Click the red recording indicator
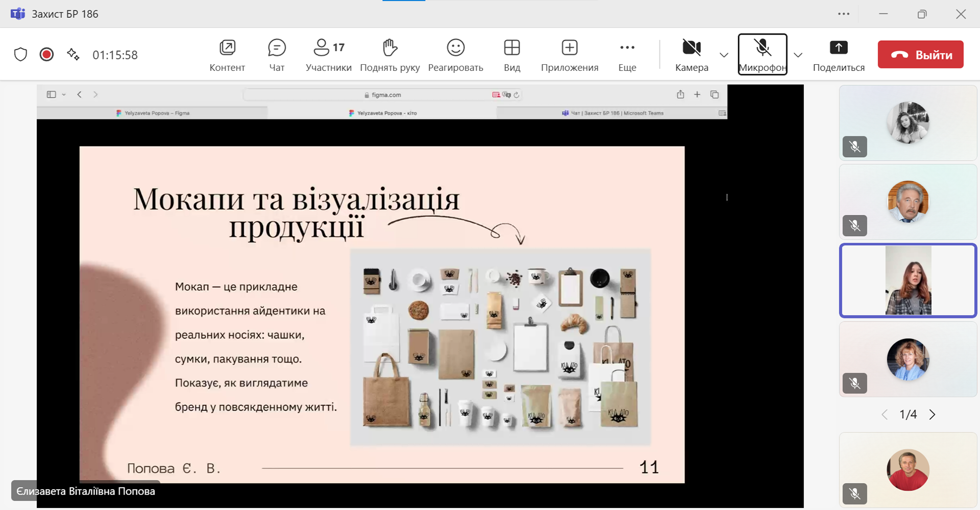 click(x=46, y=55)
